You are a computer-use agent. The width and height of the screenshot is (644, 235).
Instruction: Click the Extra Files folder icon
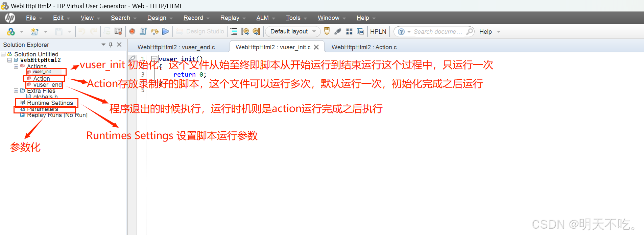pos(22,90)
